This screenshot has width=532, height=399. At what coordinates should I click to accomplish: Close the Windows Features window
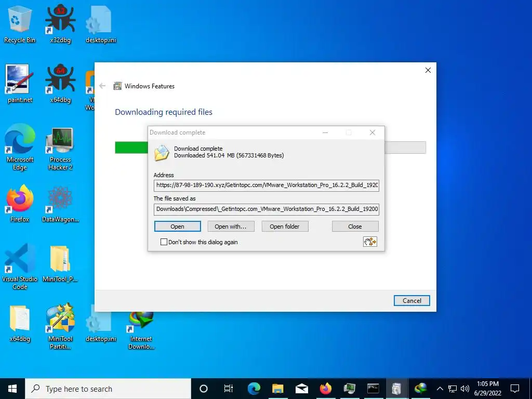(x=428, y=70)
